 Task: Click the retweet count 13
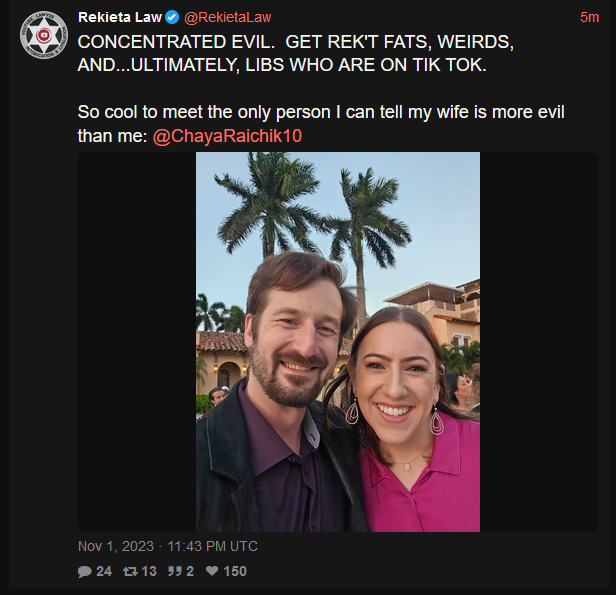(149, 571)
